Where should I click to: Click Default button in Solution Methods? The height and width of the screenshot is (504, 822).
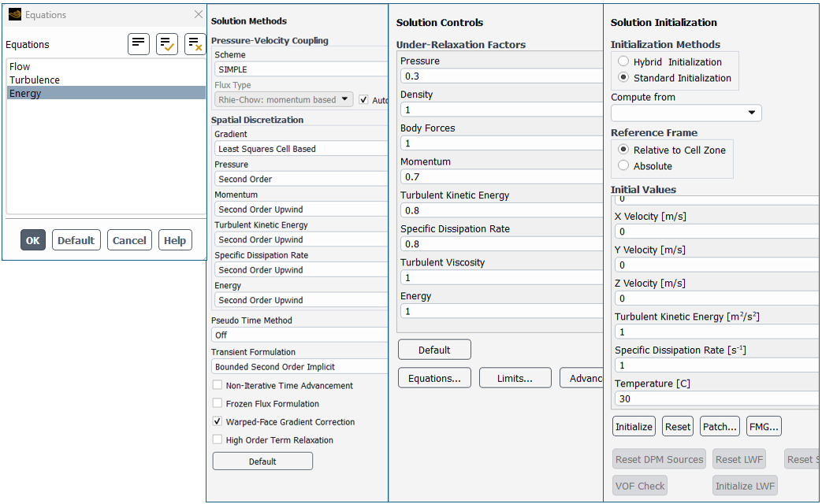tap(262, 461)
